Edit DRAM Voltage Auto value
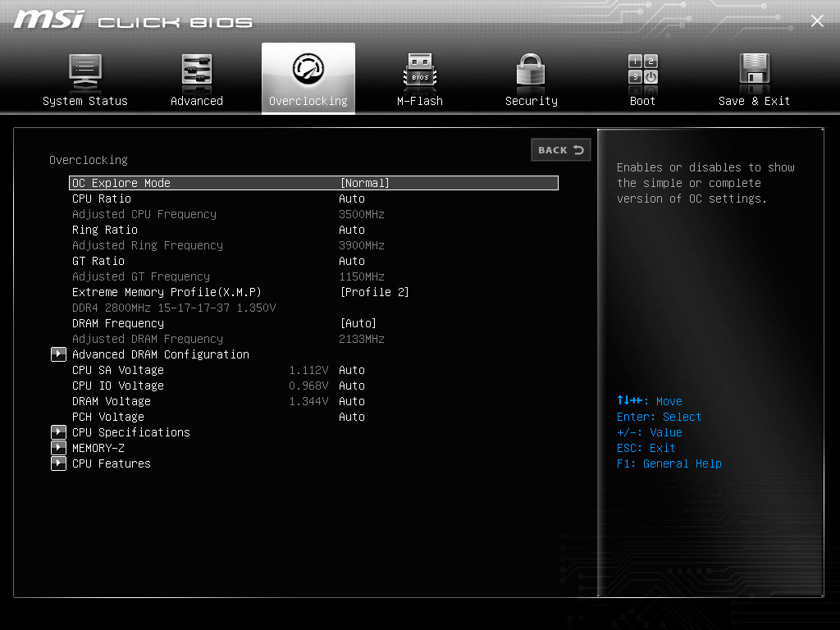 [x=351, y=401]
